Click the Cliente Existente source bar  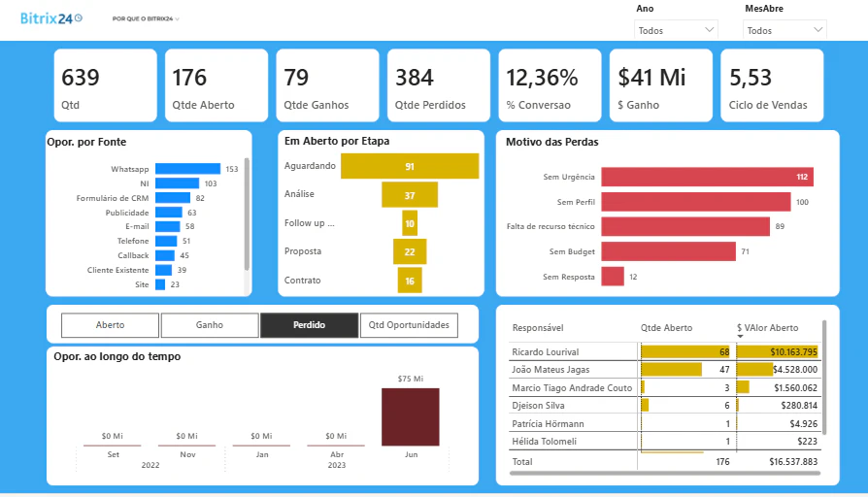(x=163, y=270)
